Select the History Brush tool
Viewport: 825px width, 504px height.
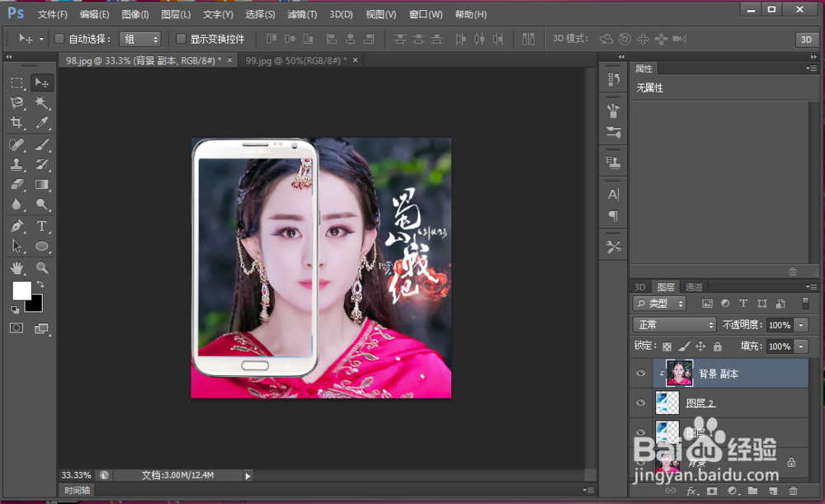[x=41, y=164]
